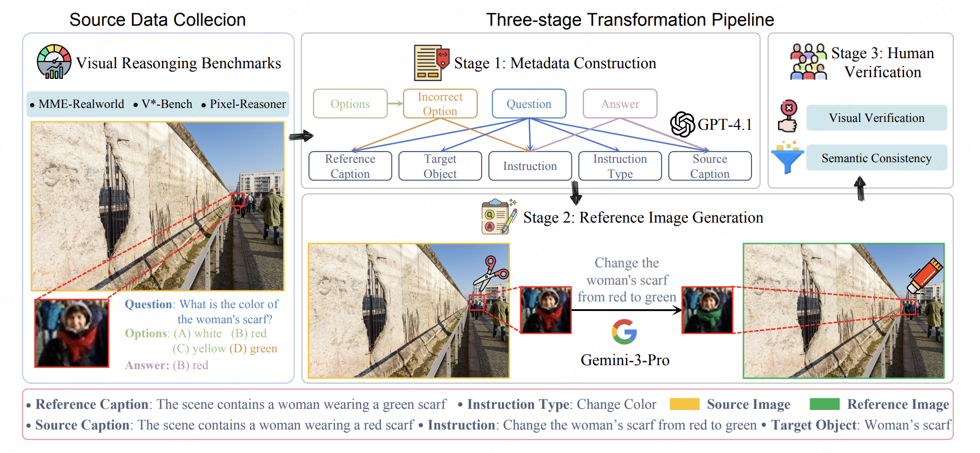This screenshot has width=980, height=453.
Task: Click the 'Change the woman's scarf' instruction text
Action: [627, 280]
